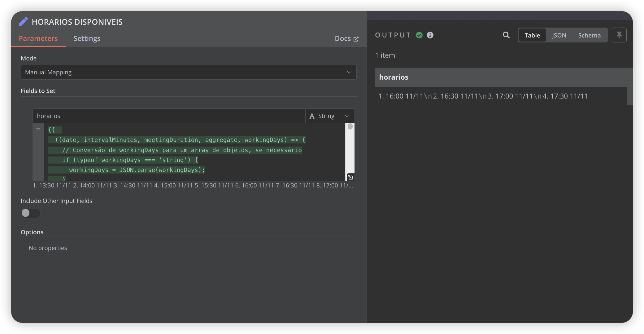Click the output success checkmark icon
The height and width of the screenshot is (334, 644).
(x=419, y=35)
